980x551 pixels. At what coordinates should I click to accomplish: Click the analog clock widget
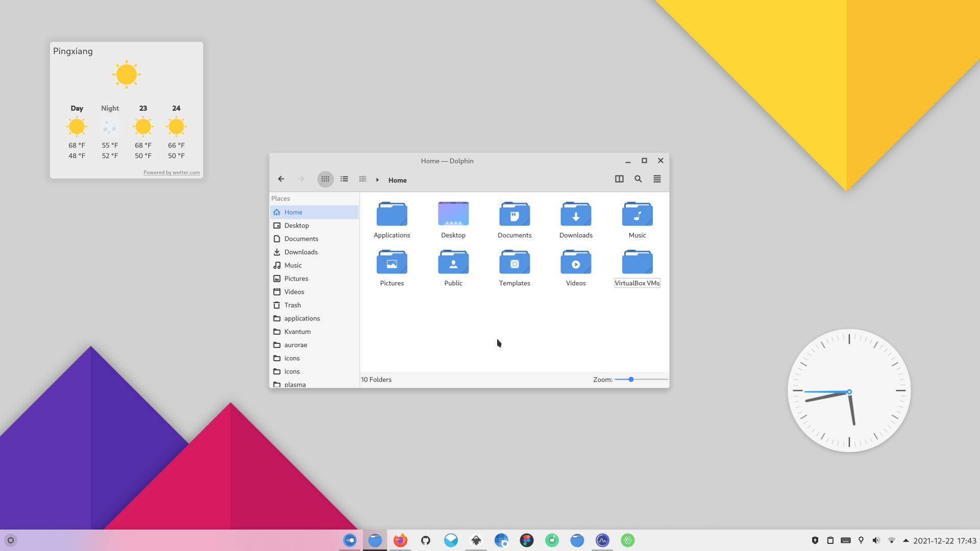click(849, 391)
